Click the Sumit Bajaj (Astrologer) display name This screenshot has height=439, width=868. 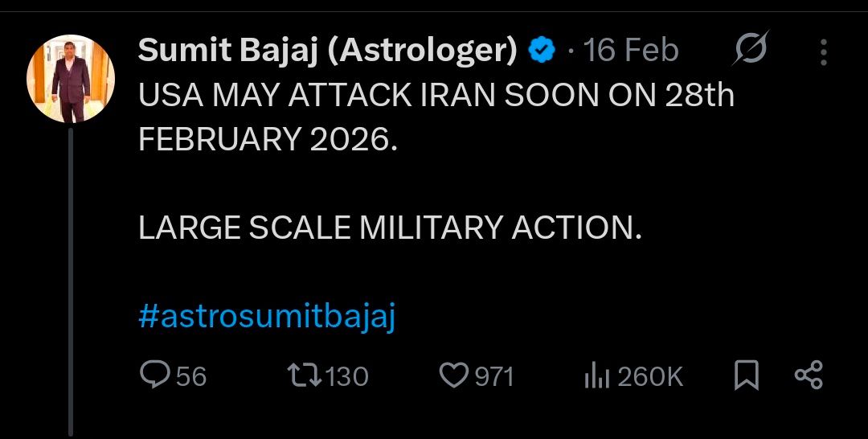tap(328, 51)
